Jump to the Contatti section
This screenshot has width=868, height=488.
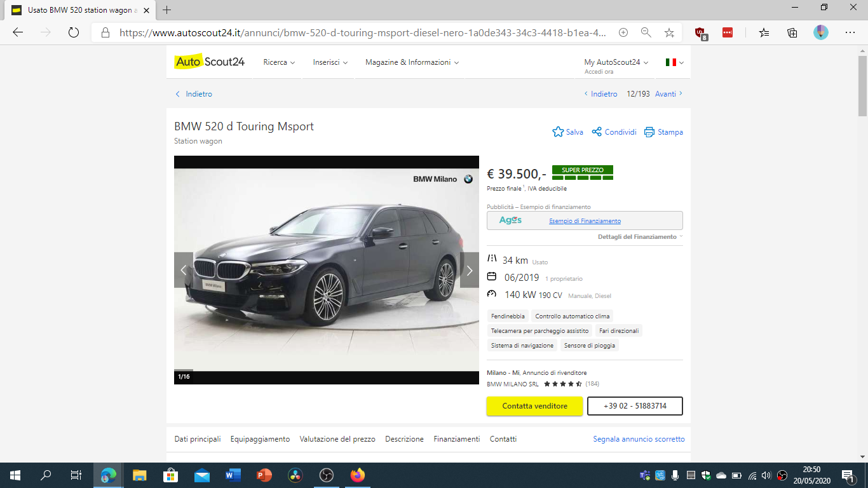pyautogui.click(x=503, y=439)
